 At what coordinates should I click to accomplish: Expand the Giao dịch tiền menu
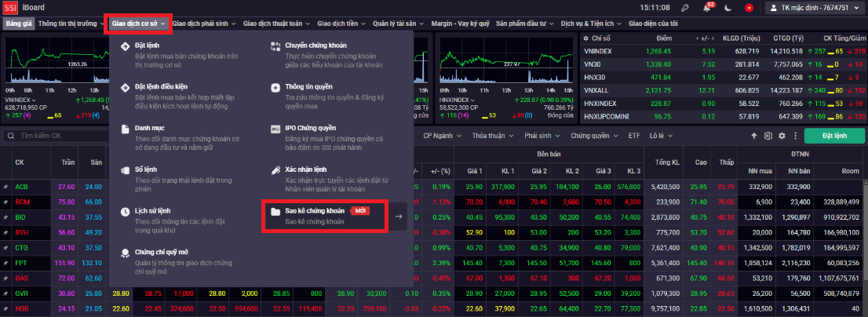coord(341,24)
